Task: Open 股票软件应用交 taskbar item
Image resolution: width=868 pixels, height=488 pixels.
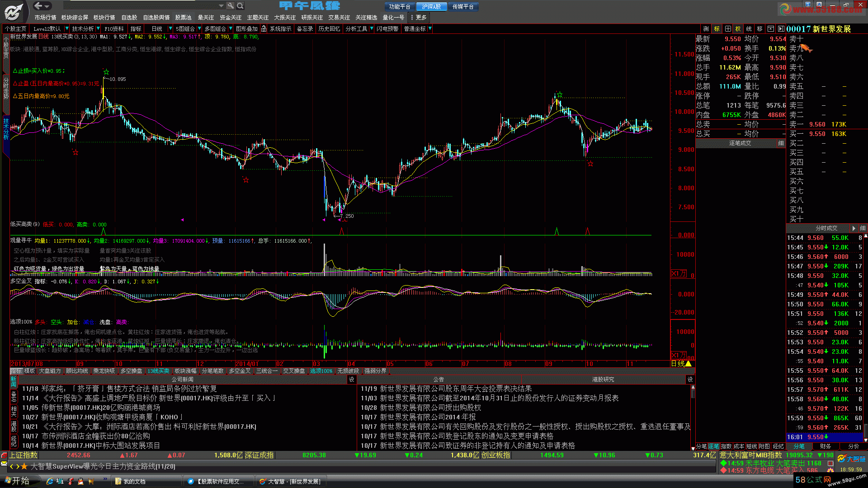Action: [219, 482]
